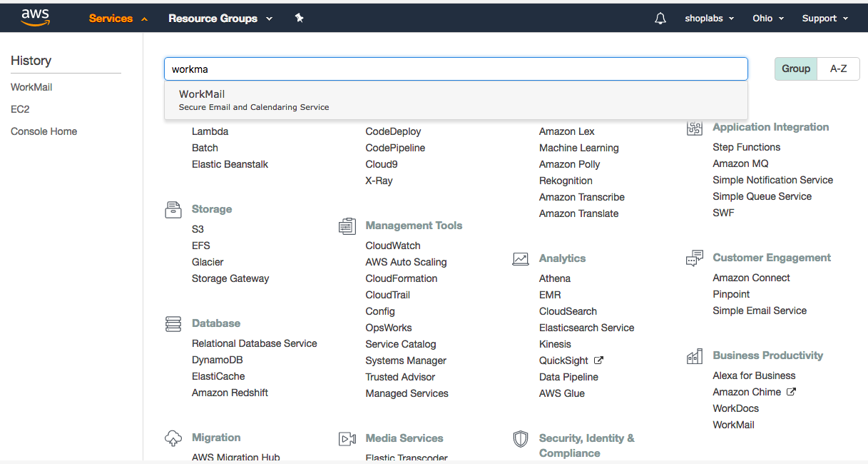Open the Batch service
868x464 pixels.
point(205,148)
